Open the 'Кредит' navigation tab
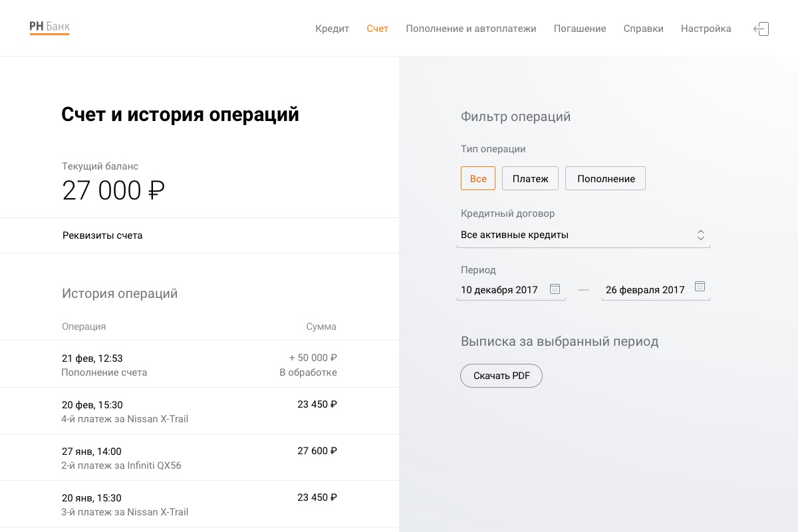The width and height of the screenshot is (798, 532). (332, 29)
